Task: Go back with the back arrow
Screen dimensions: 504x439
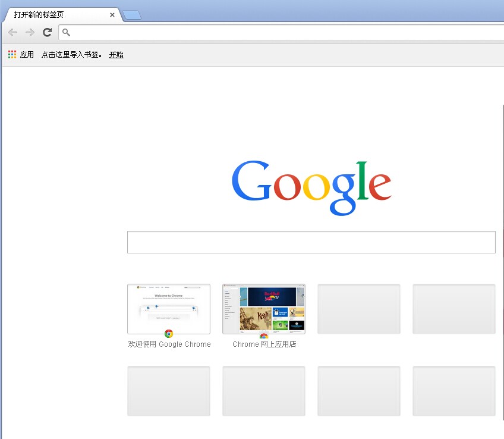Action: pyautogui.click(x=12, y=32)
